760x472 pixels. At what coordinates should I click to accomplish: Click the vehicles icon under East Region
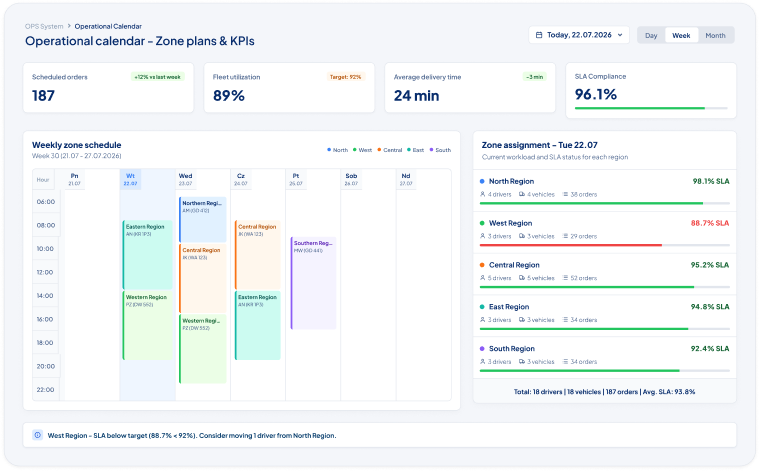coord(522,320)
